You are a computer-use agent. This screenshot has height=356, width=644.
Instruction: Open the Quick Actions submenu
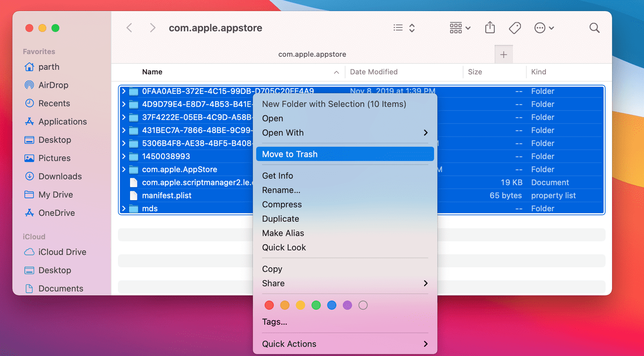pyautogui.click(x=345, y=344)
